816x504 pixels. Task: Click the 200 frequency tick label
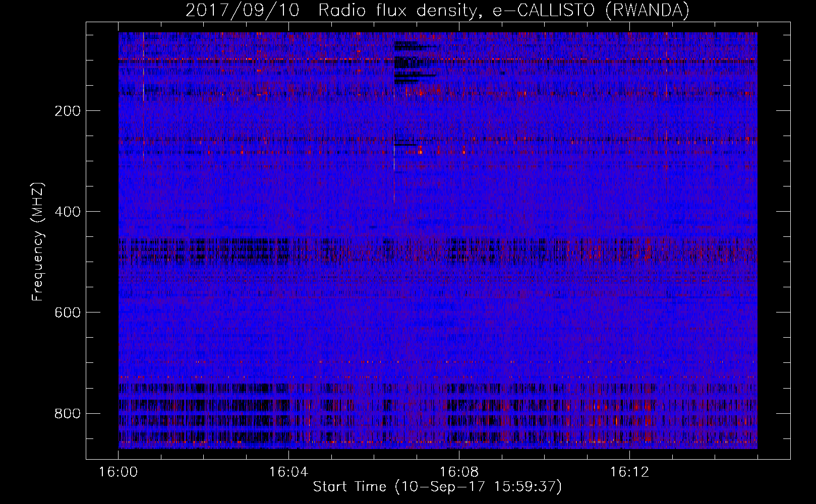click(x=68, y=111)
